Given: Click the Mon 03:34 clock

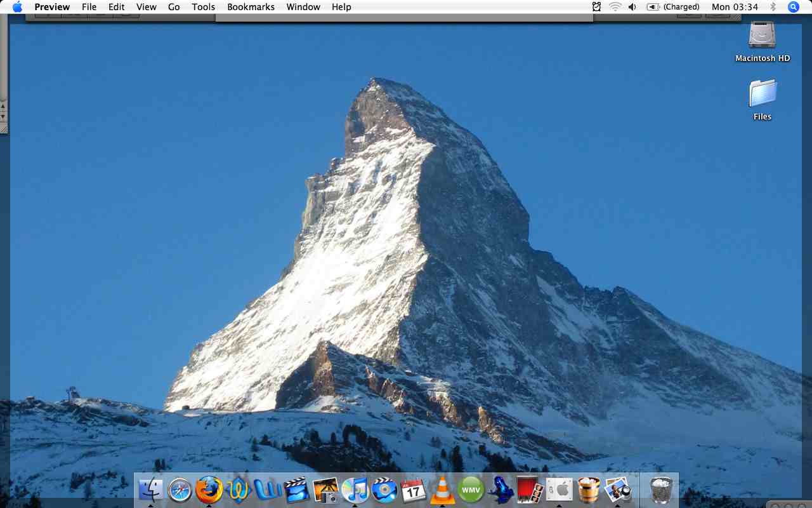Looking at the screenshot, I should coord(735,7).
